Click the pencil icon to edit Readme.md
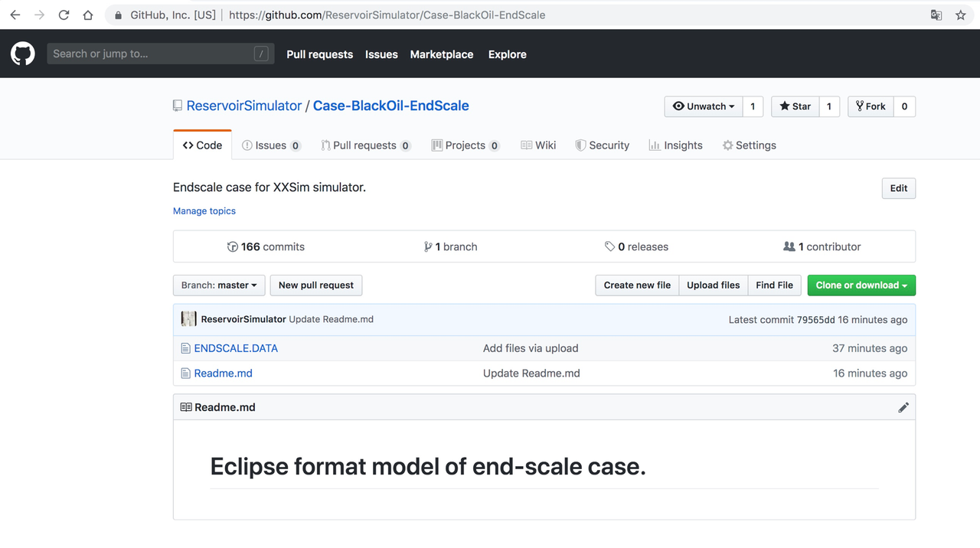Image resolution: width=980 pixels, height=548 pixels. (x=903, y=407)
